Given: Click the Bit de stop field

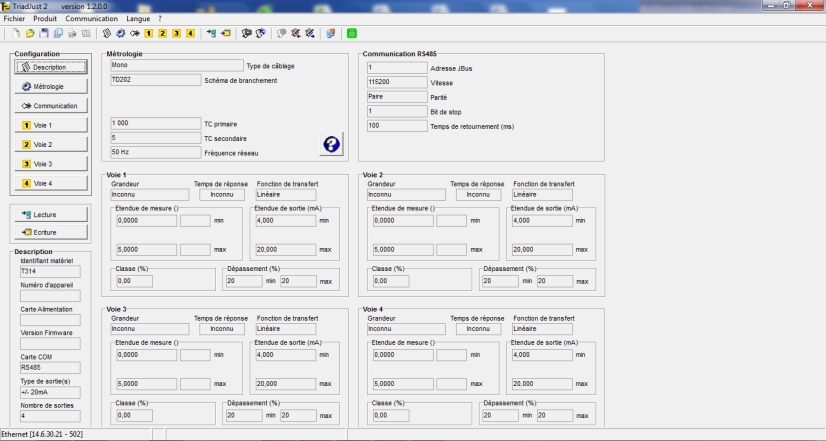Looking at the screenshot, I should pyautogui.click(x=397, y=111).
